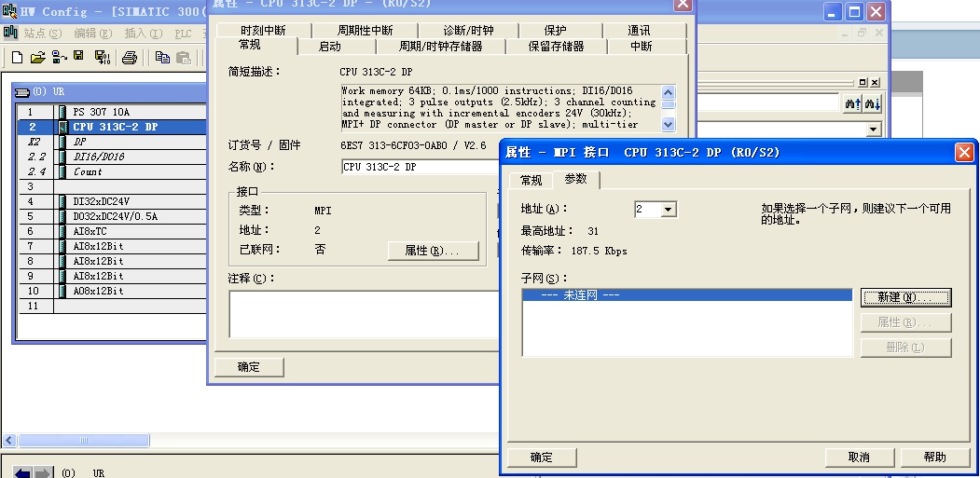The height and width of the screenshot is (478, 980).
Task: Switch to the 时刻中断 tab
Action: [263, 30]
